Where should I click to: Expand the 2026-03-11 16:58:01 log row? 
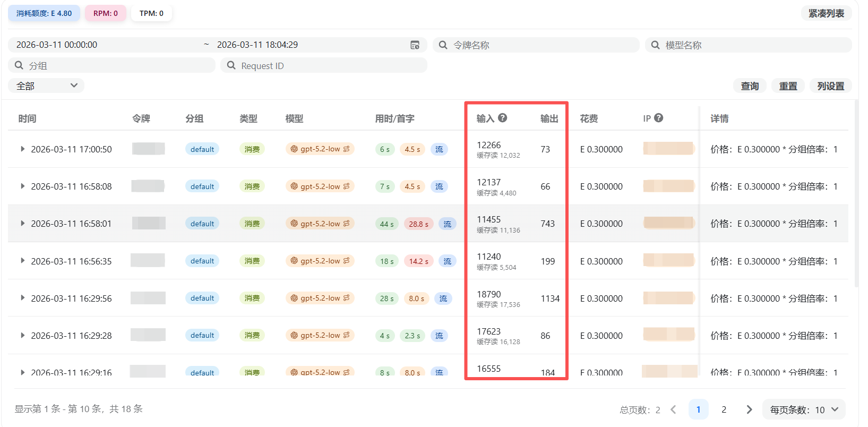pyautogui.click(x=22, y=224)
